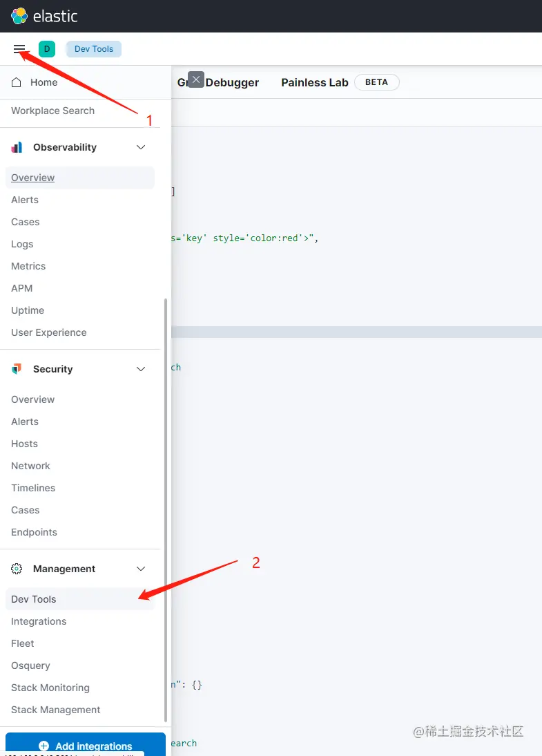
Task: Click the Security section heading
Action: point(53,369)
